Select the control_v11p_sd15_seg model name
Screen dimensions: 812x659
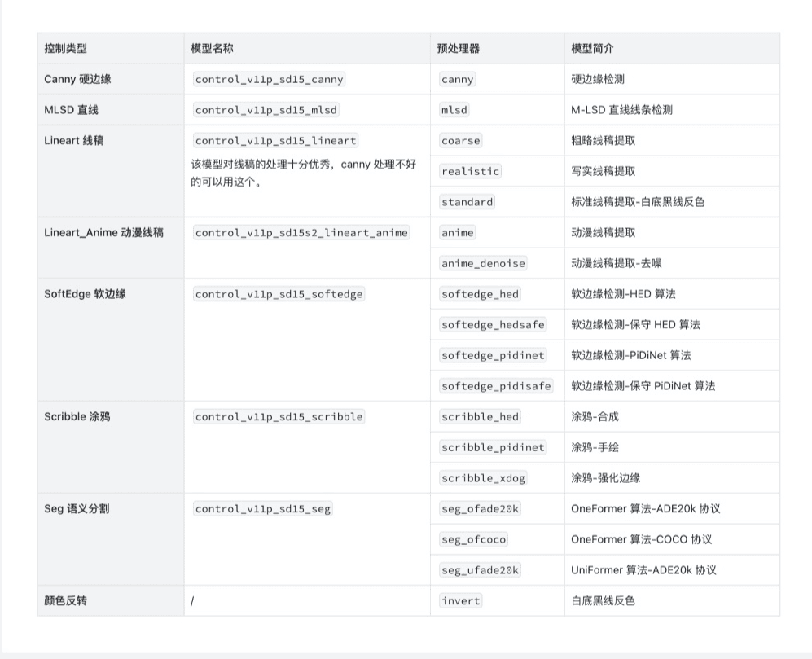tap(262, 509)
